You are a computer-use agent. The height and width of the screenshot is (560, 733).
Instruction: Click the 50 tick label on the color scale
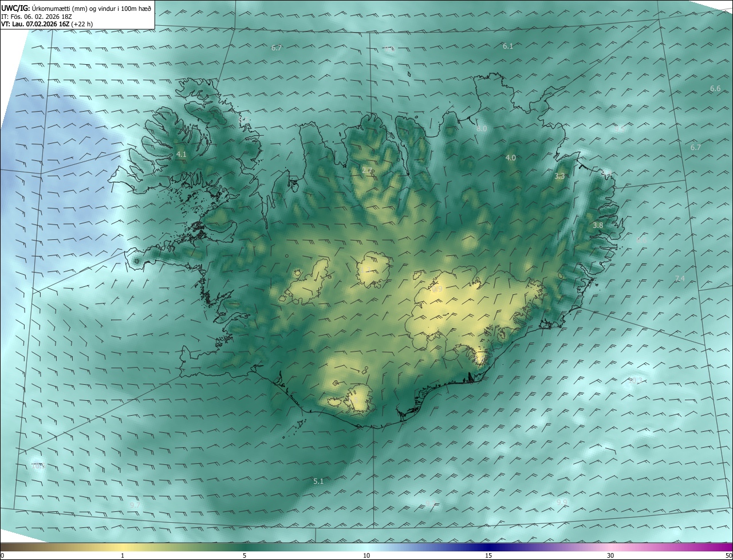tap(728, 555)
